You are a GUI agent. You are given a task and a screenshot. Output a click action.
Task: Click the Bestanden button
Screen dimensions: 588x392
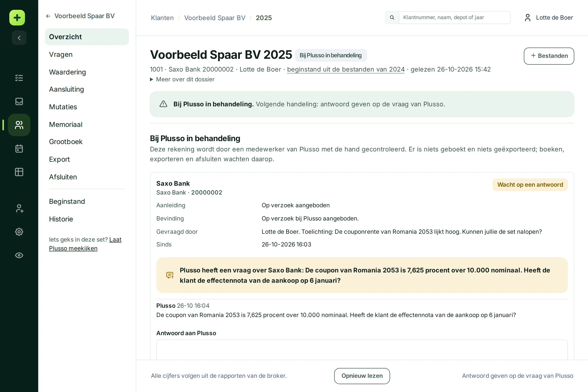click(x=549, y=56)
